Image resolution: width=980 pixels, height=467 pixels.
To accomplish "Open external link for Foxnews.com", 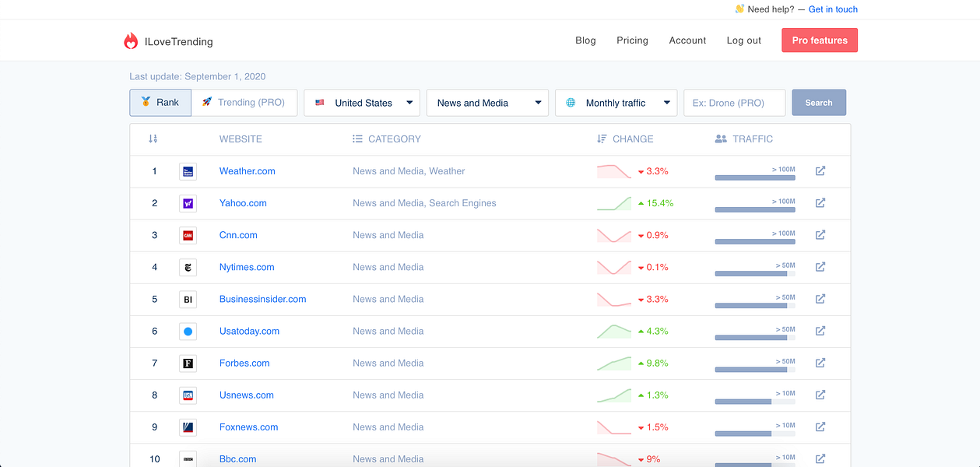I will coord(820,427).
